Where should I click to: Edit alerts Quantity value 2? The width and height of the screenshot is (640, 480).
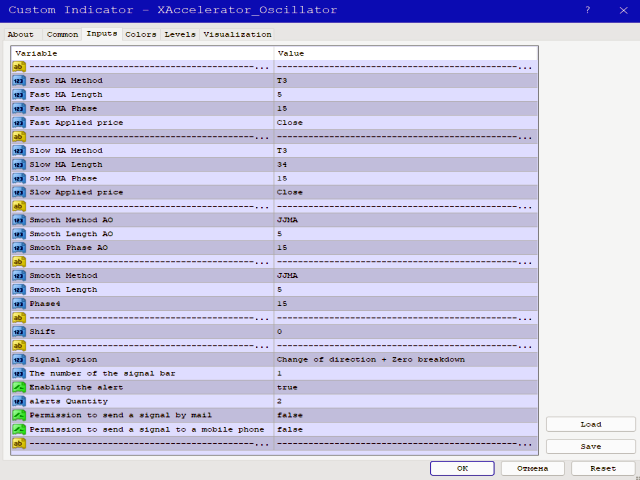coord(406,401)
